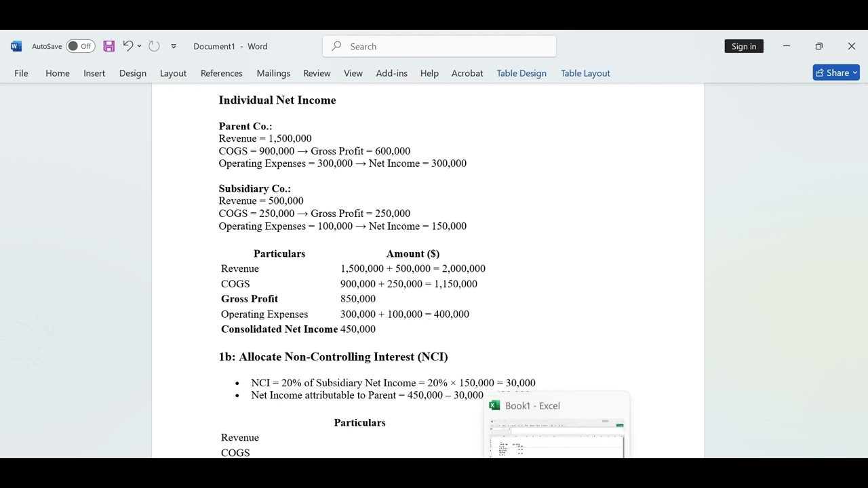Restore down the Word window

tap(819, 46)
